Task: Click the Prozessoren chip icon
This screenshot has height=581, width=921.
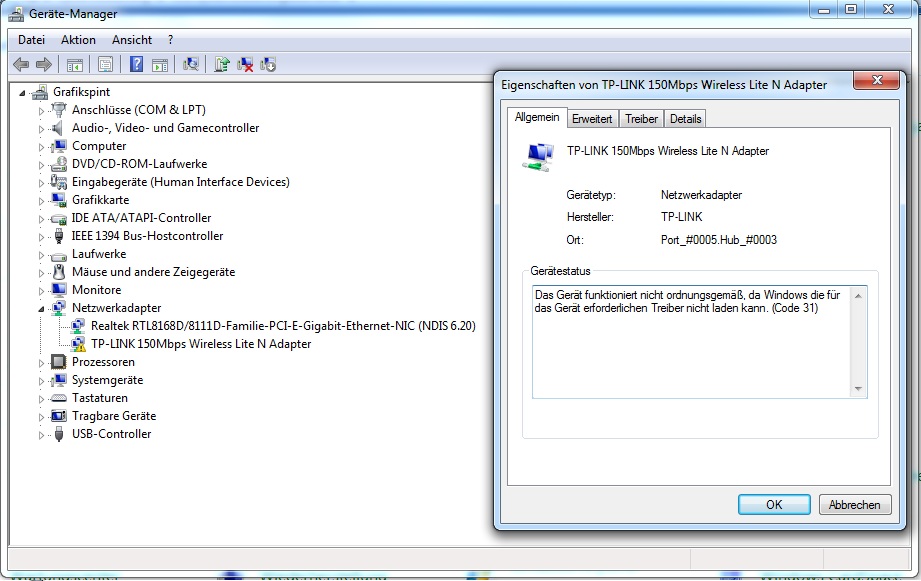Action: [59, 362]
